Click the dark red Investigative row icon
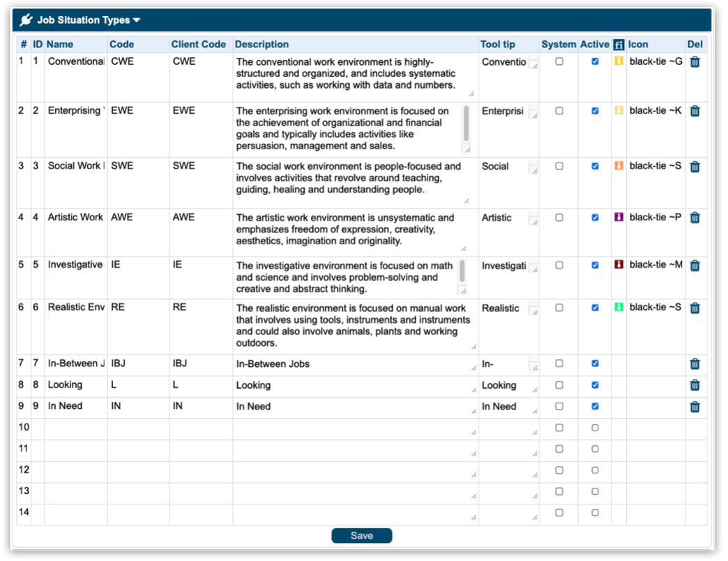The image size is (728, 561). [619, 265]
